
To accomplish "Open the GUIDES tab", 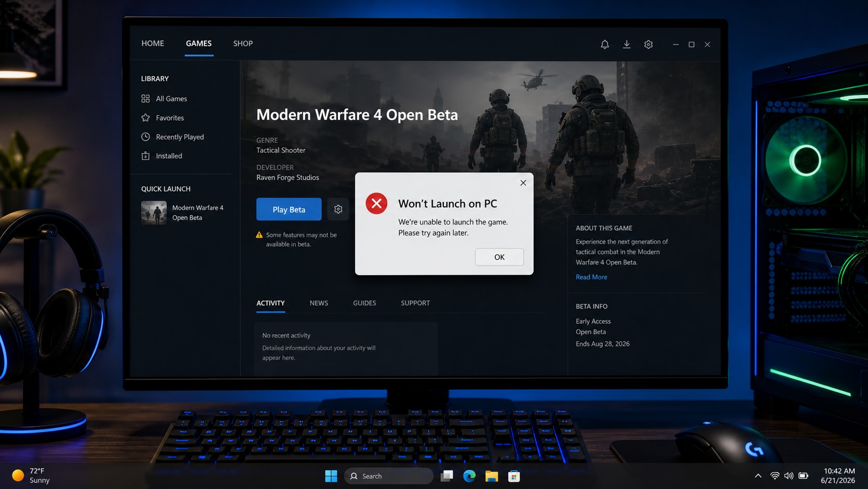I will click(364, 303).
